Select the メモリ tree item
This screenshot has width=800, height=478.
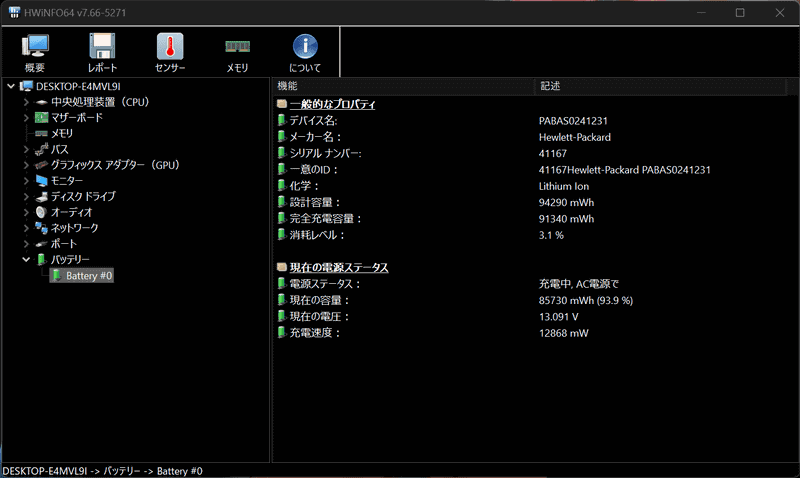pos(62,134)
